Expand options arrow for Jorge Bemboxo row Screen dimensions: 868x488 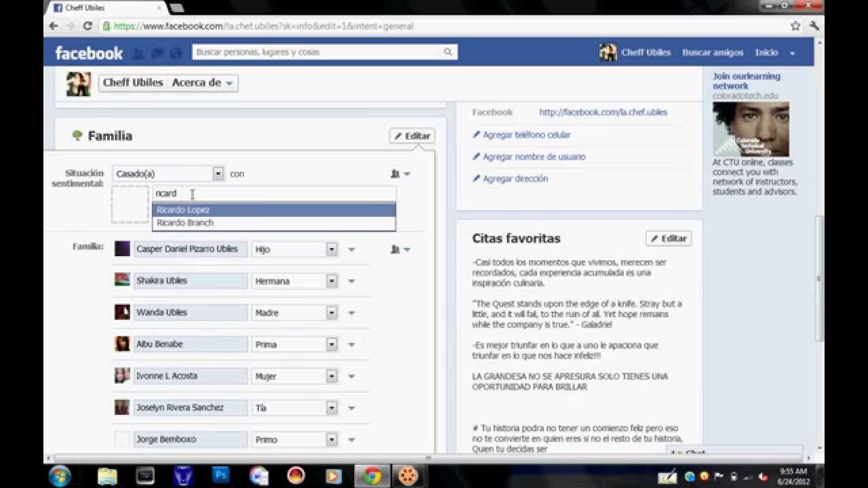[x=351, y=440]
